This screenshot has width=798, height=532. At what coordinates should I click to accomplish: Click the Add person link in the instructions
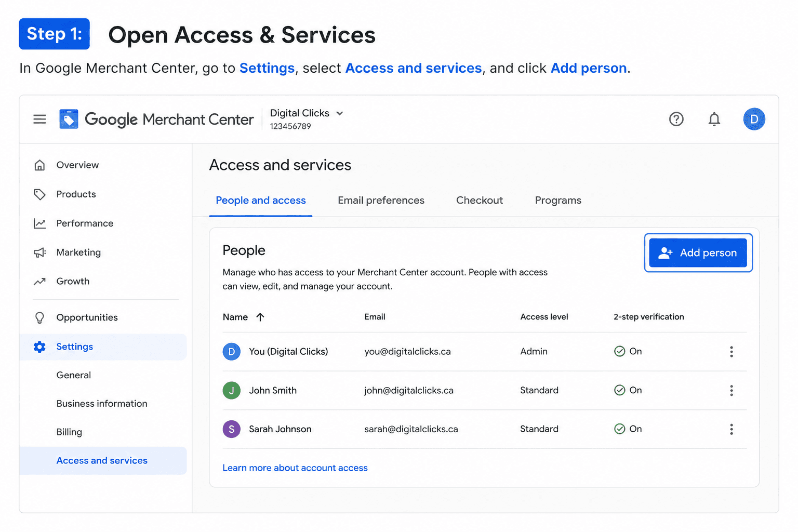589,69
